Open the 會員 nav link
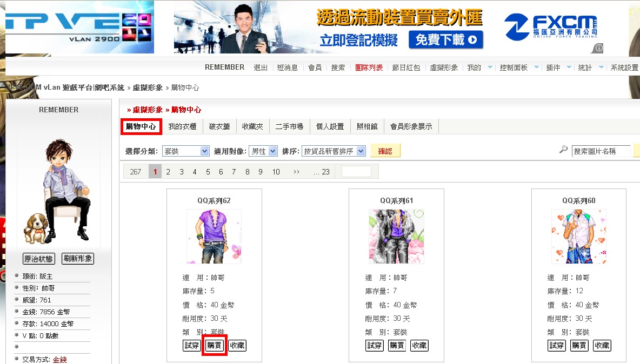The image size is (640, 364). point(315,68)
